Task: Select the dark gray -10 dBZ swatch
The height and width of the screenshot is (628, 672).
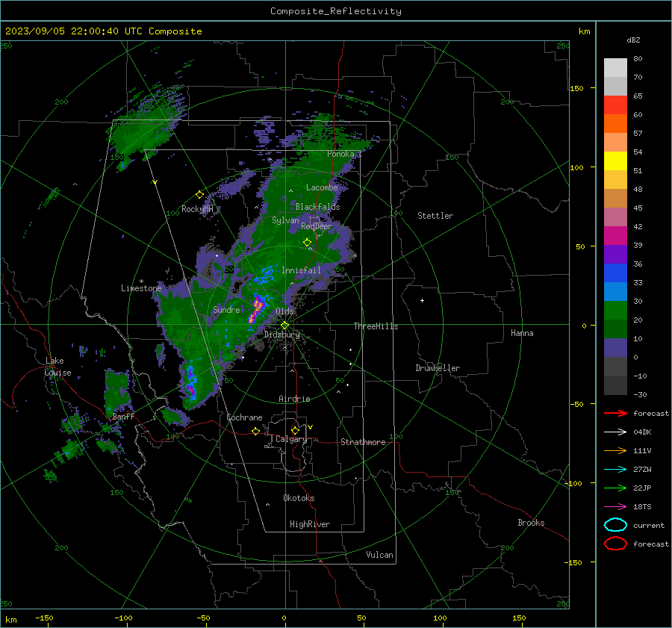Action: point(615,385)
